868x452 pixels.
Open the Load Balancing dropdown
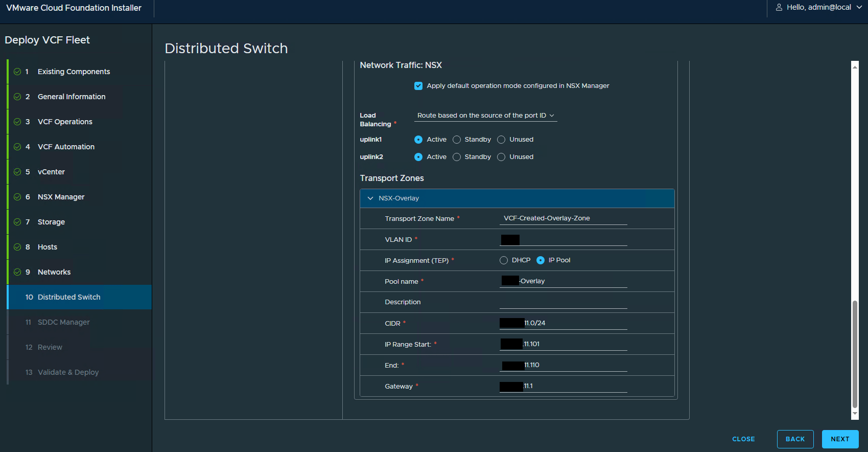[x=485, y=116]
